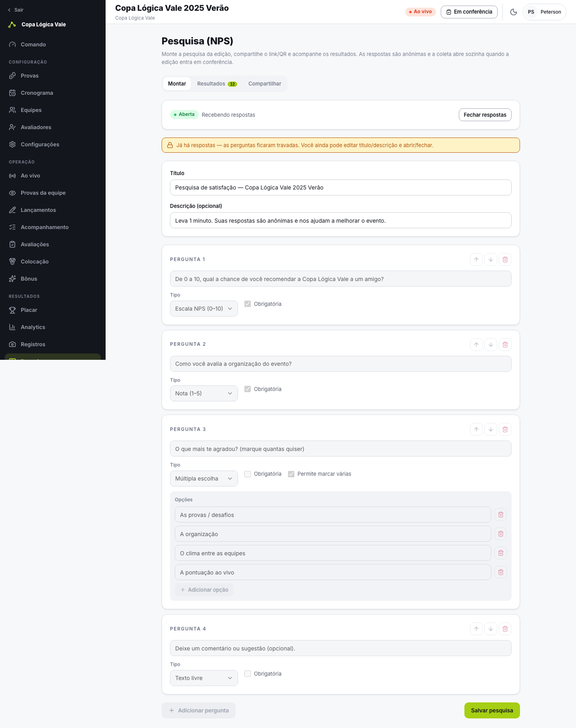576x728 pixels.
Task: Uncheck "Permite marcar várias" checkbox
Action: [x=291, y=474]
